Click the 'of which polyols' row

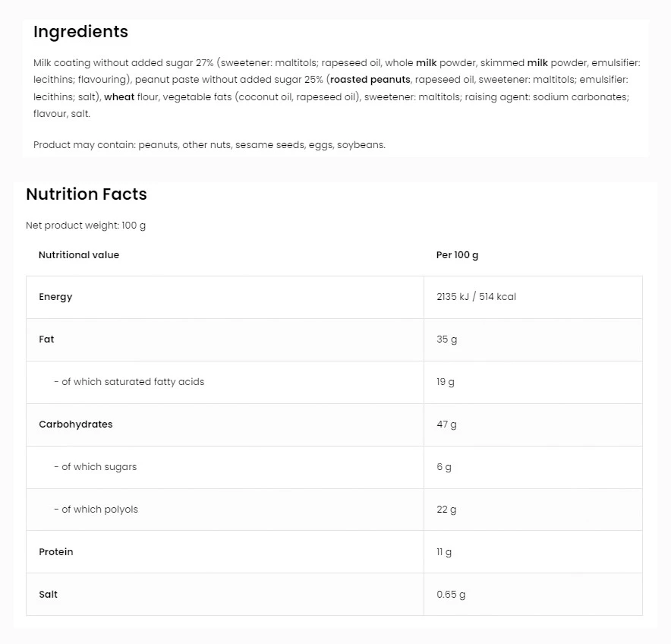[96, 510]
